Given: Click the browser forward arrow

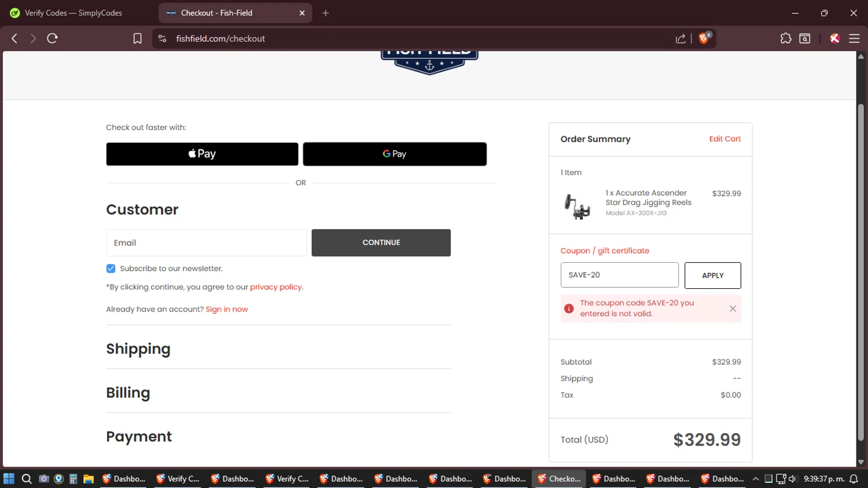Looking at the screenshot, I should (x=33, y=38).
